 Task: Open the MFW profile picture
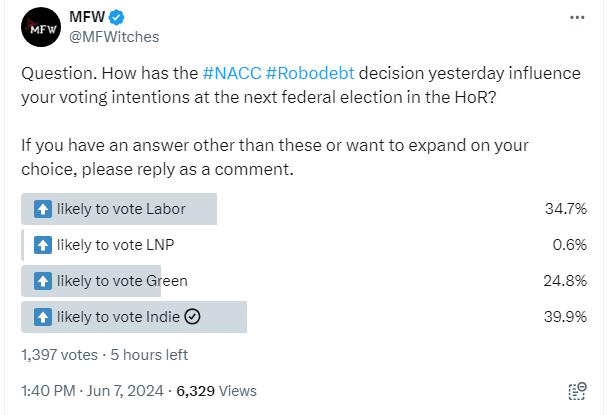pos(40,27)
